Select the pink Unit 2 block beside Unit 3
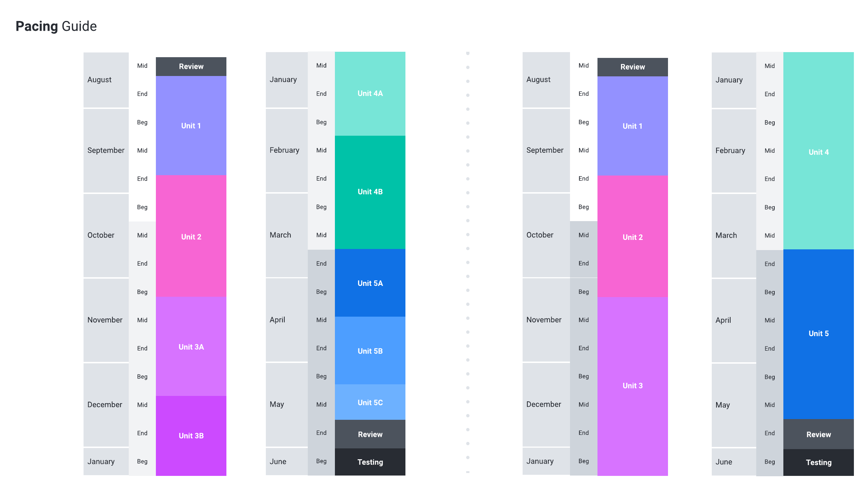The height and width of the screenshot is (490, 868). point(633,237)
